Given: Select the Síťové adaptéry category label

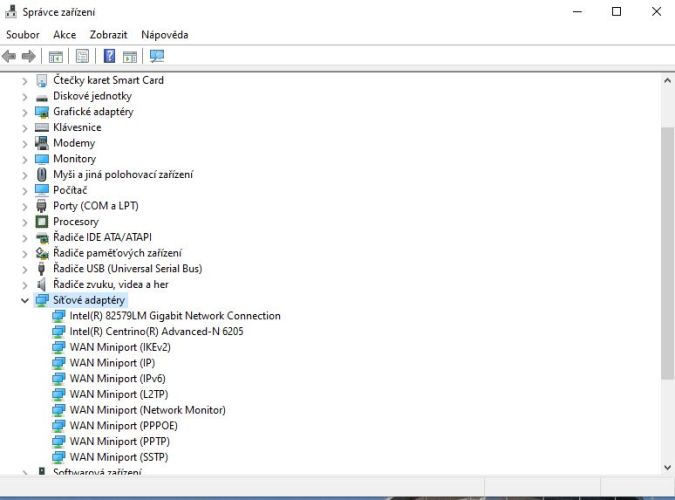Looking at the screenshot, I should [x=89, y=300].
